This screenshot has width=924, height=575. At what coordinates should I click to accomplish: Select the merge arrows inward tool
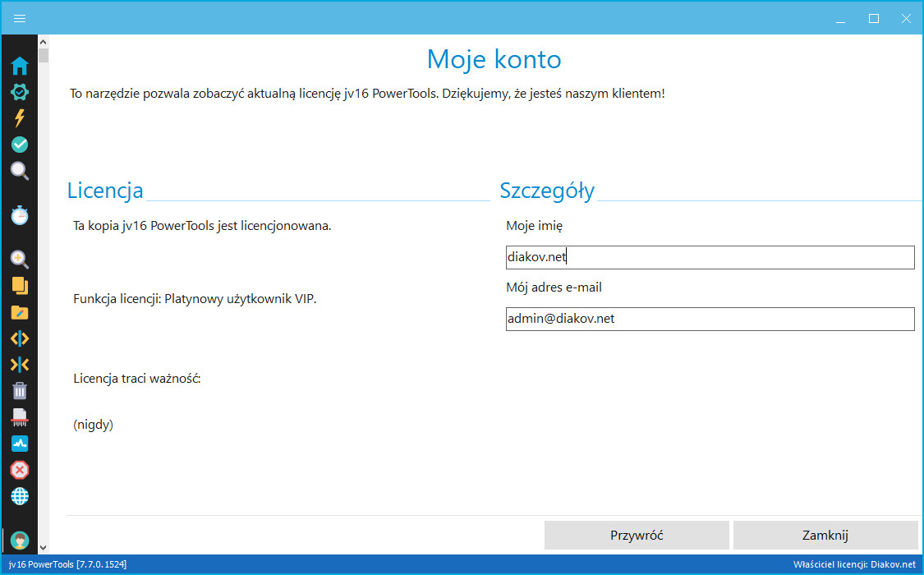tap(20, 365)
